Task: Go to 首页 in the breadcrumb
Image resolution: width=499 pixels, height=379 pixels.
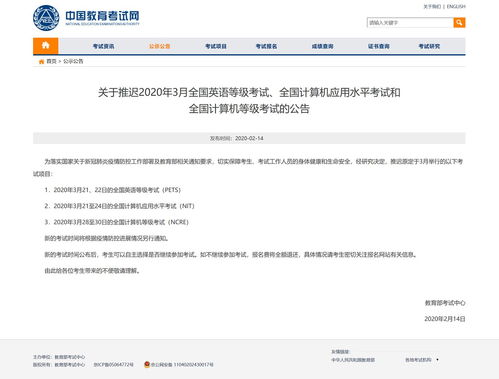Action: [51, 61]
